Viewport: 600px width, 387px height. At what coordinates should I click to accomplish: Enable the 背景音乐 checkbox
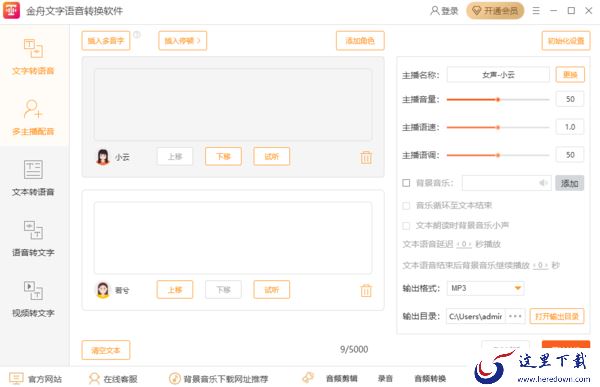pos(406,183)
